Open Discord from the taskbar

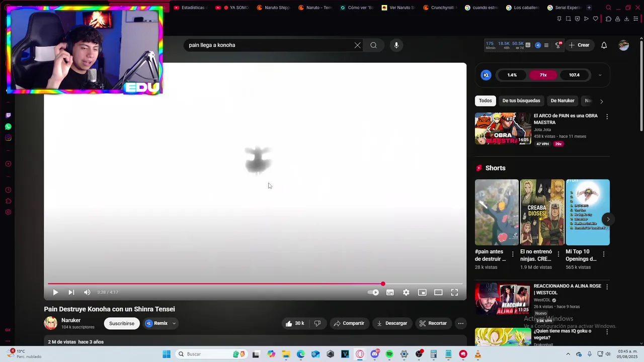click(374, 354)
